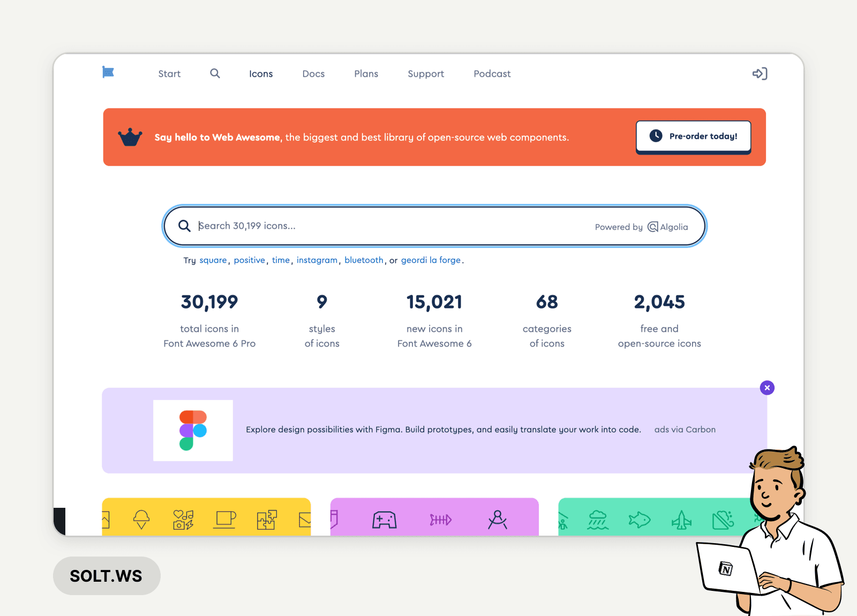Select the heart, music, camera and bolt icon
This screenshot has height=616, width=857.
[x=183, y=520]
